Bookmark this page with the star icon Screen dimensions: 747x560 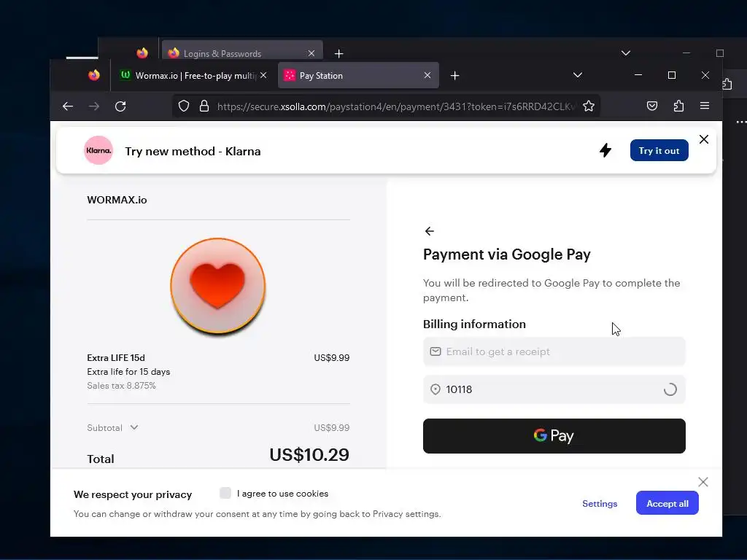pyautogui.click(x=589, y=106)
